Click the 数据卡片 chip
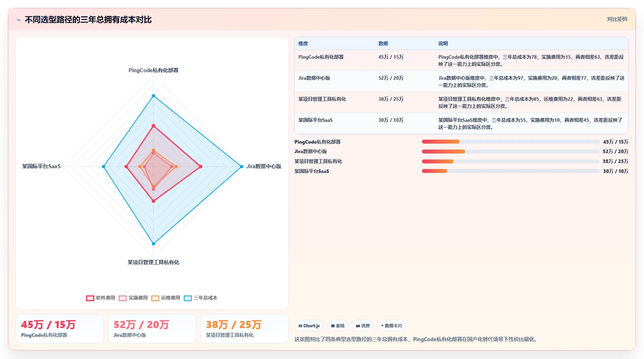 pyautogui.click(x=391, y=326)
